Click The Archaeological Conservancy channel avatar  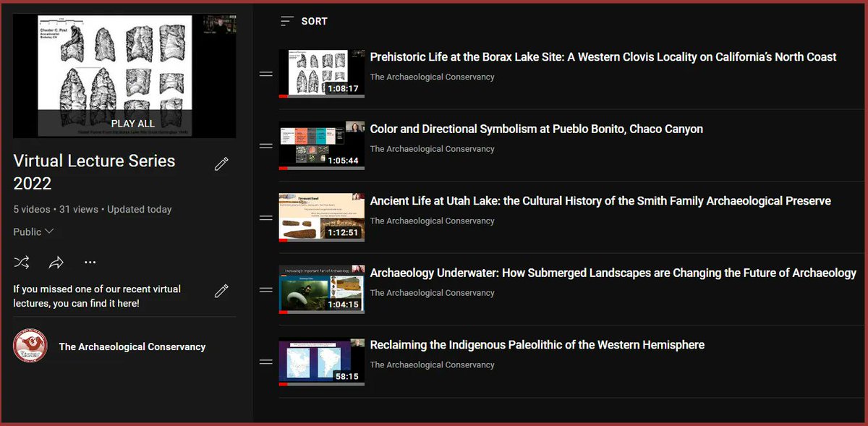[29, 346]
